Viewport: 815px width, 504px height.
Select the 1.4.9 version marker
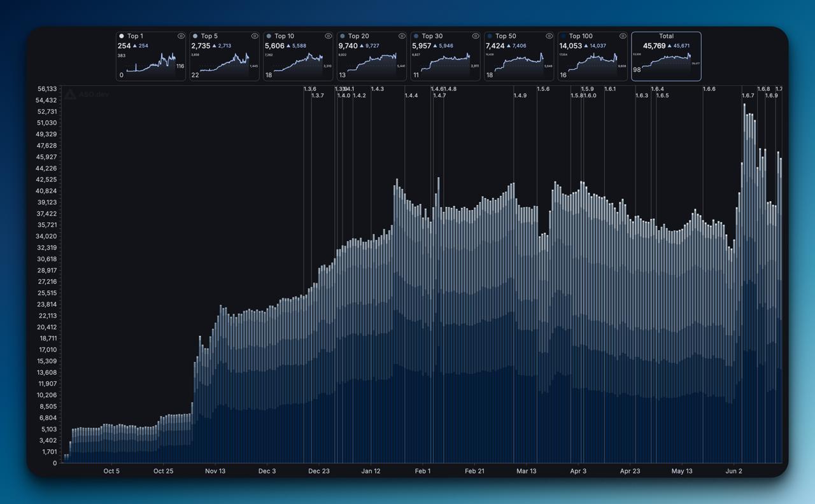(520, 95)
